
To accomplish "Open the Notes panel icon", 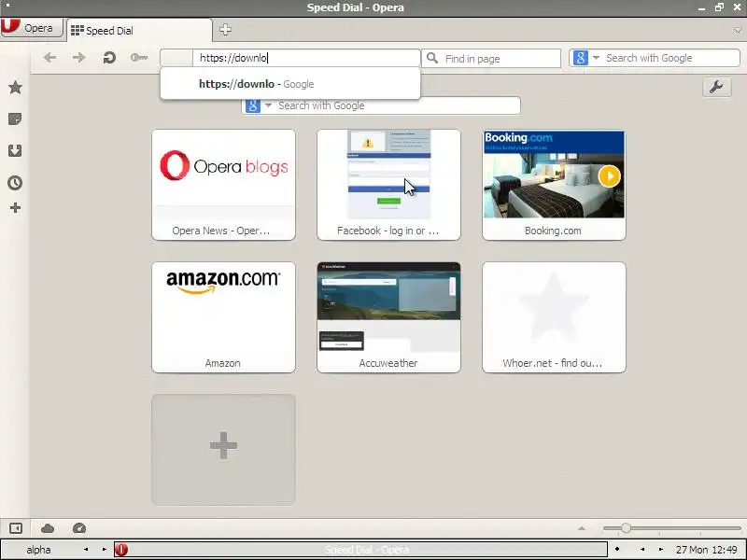I will [15, 119].
